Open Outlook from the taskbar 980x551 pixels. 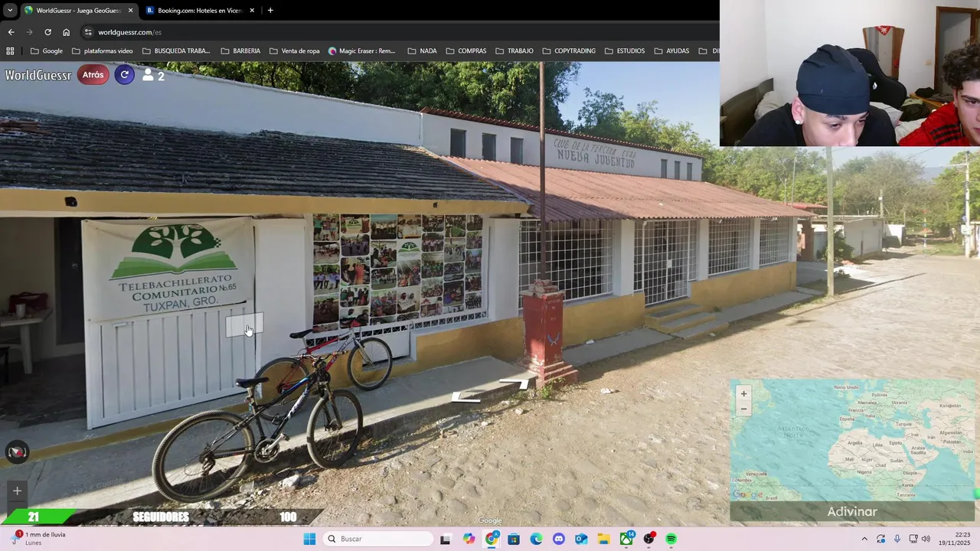[x=581, y=539]
